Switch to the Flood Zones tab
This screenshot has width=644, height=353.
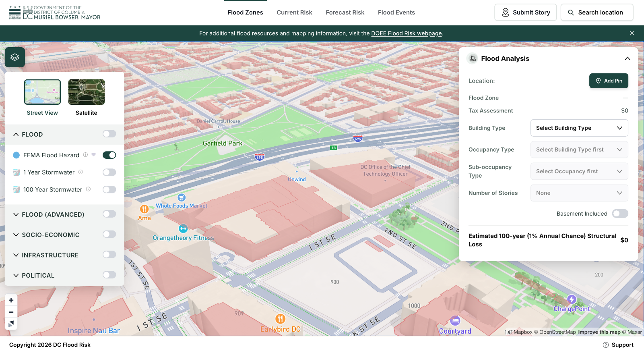pyautogui.click(x=245, y=12)
